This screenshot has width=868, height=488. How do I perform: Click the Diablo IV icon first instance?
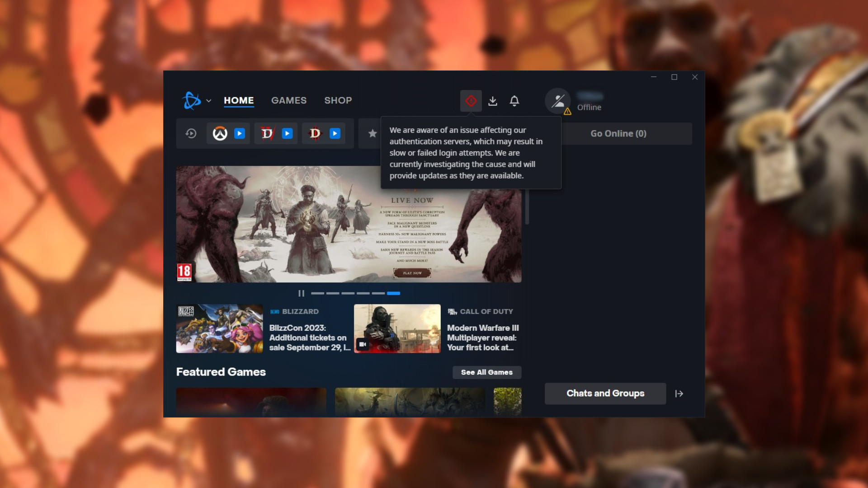click(267, 133)
